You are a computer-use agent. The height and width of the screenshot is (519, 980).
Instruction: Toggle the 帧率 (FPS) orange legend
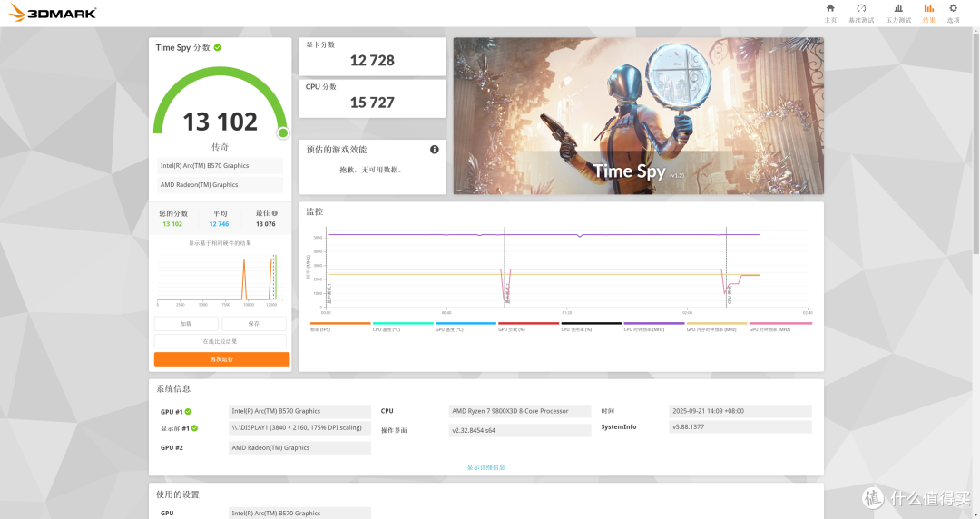pyautogui.click(x=340, y=327)
